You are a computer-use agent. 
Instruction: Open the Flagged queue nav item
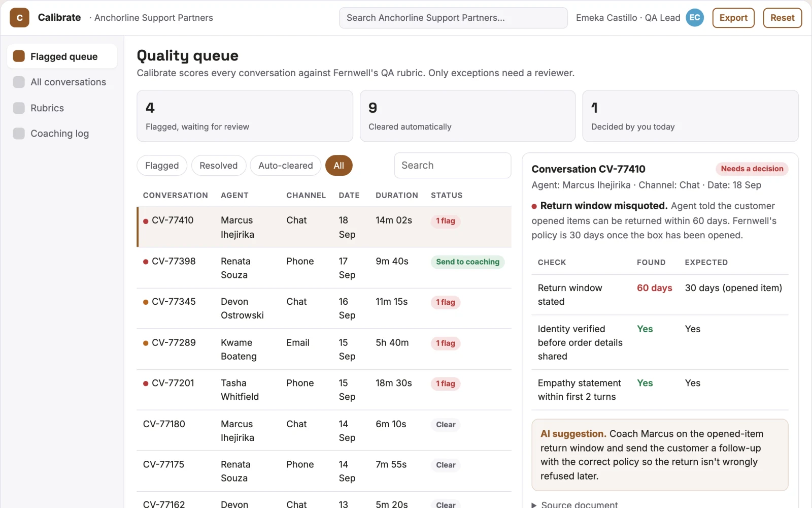coord(62,56)
